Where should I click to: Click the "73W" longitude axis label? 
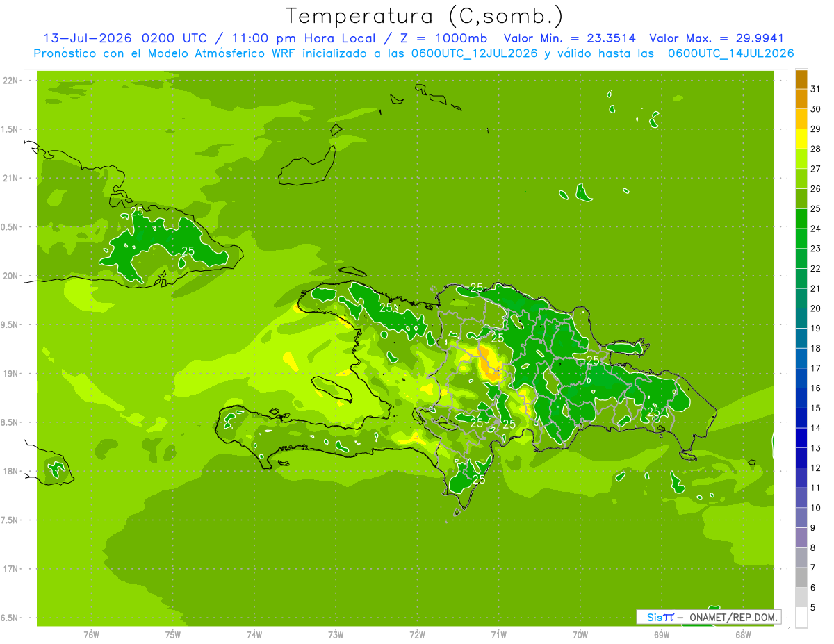(x=336, y=634)
